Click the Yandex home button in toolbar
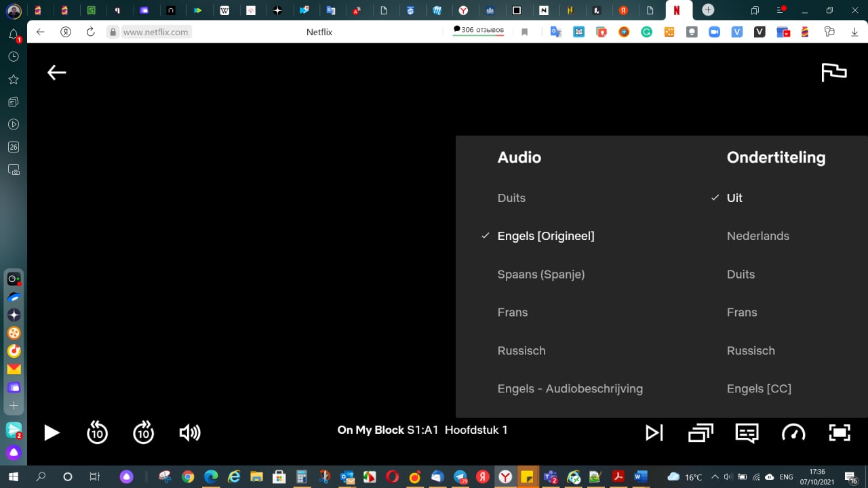868x488 pixels. point(66,32)
